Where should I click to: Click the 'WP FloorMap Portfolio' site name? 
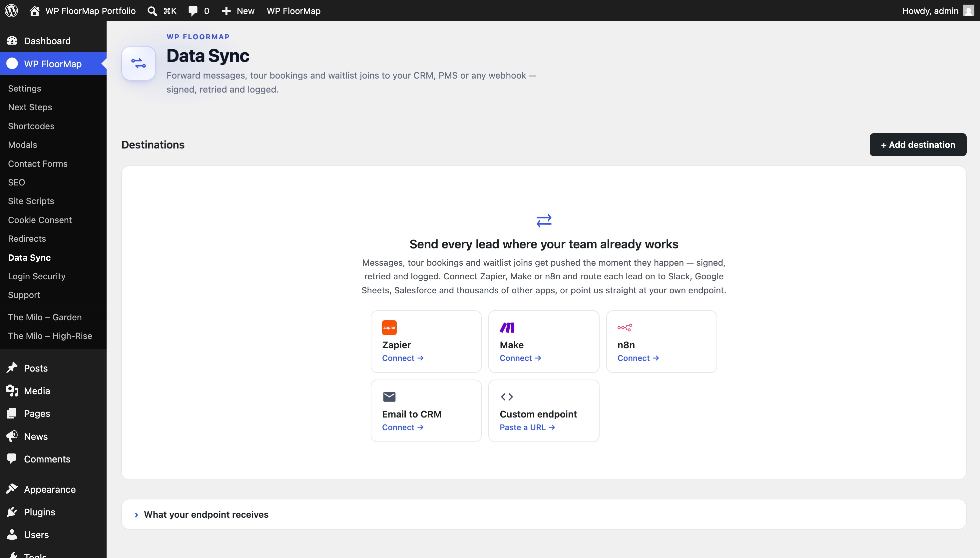click(91, 11)
